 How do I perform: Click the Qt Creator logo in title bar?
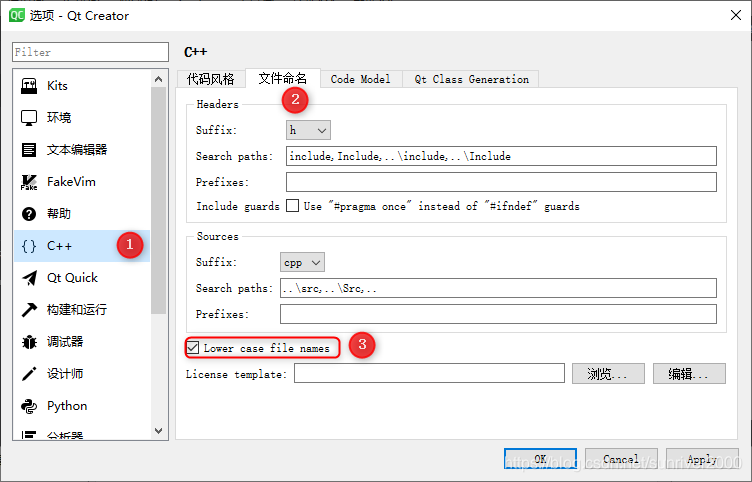tap(17, 15)
